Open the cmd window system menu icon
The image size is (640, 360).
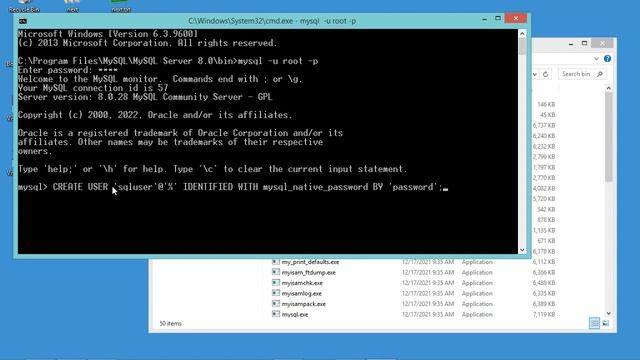[x=23, y=21]
